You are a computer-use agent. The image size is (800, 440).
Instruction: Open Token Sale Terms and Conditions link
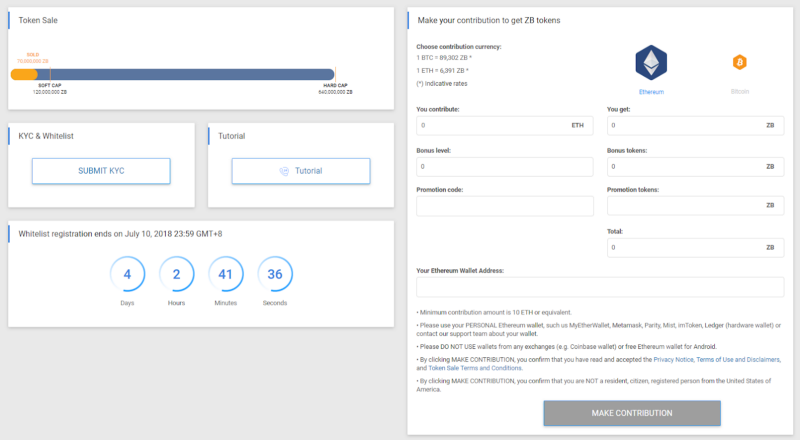tap(475, 368)
